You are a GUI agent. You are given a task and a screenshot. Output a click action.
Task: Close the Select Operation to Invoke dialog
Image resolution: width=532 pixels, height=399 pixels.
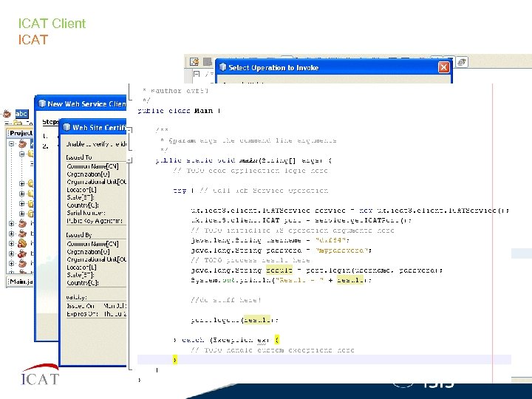point(443,67)
